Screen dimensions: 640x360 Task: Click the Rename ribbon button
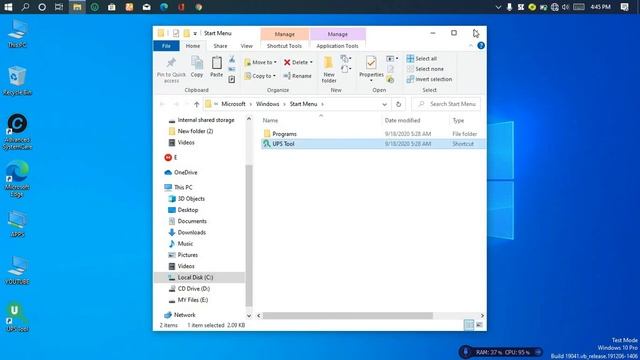point(298,76)
